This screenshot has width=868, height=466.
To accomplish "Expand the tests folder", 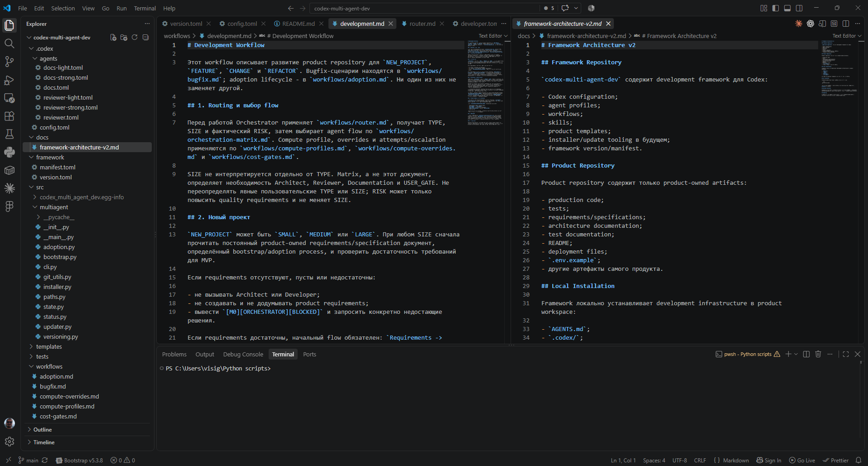I will coord(42,357).
